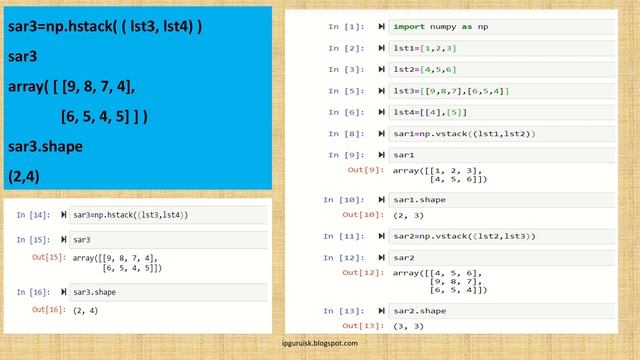Click the sar3.shape code cell
Image resolution: width=640 pixels, height=360 pixels.
tap(168, 292)
